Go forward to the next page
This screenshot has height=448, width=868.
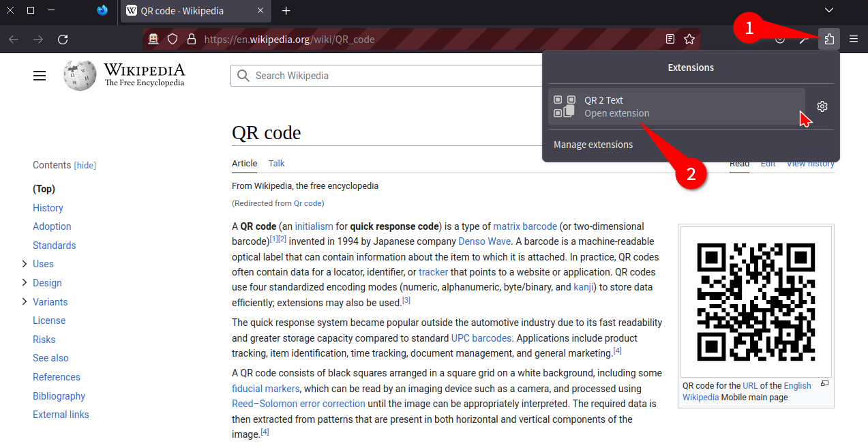[x=38, y=39]
